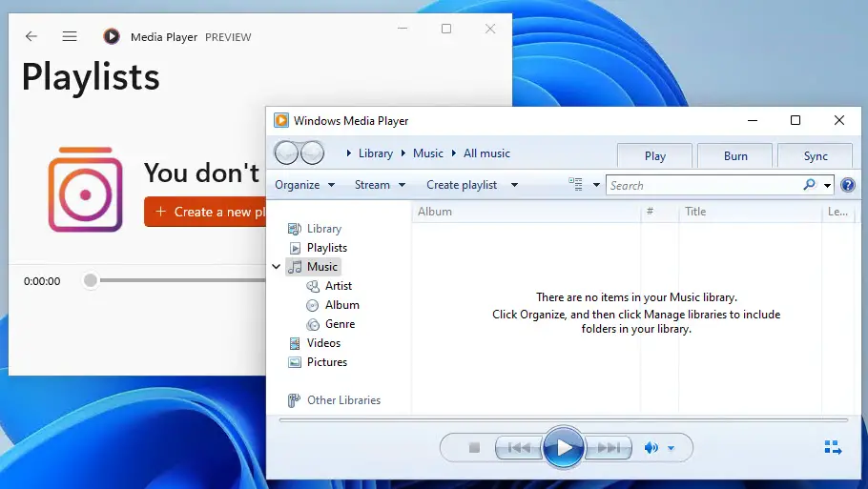This screenshot has height=489, width=868.
Task: Switch to the Burn tab
Action: click(x=735, y=156)
